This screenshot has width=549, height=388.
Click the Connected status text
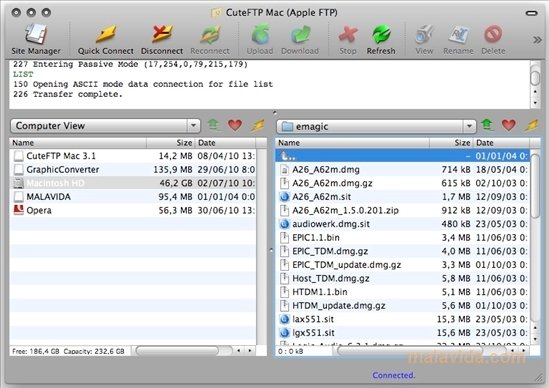(x=394, y=375)
